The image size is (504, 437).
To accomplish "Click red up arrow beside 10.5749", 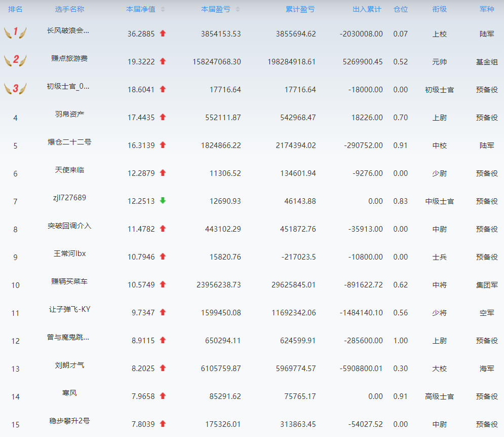I will (x=163, y=284).
